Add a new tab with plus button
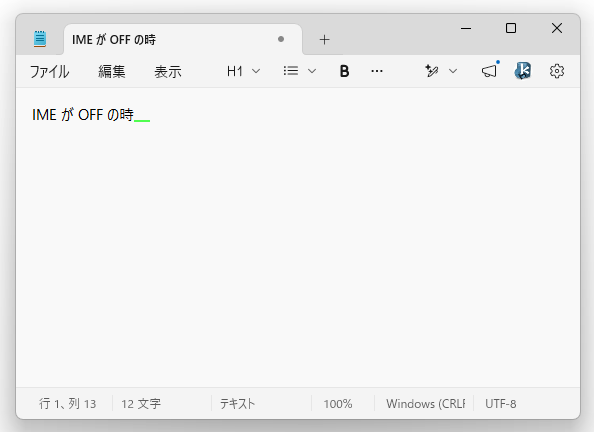Image resolution: width=594 pixels, height=432 pixels. tap(324, 39)
